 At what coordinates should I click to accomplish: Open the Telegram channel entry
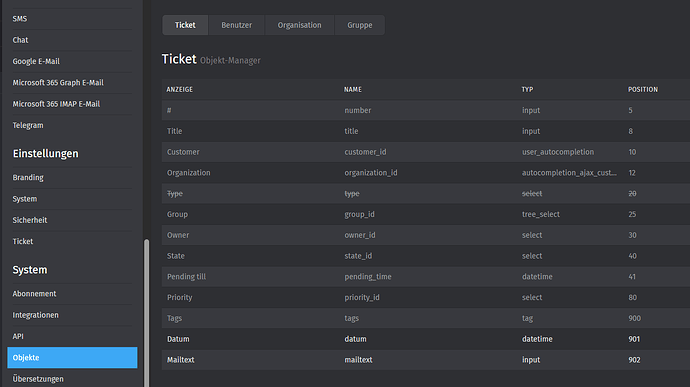click(x=28, y=125)
